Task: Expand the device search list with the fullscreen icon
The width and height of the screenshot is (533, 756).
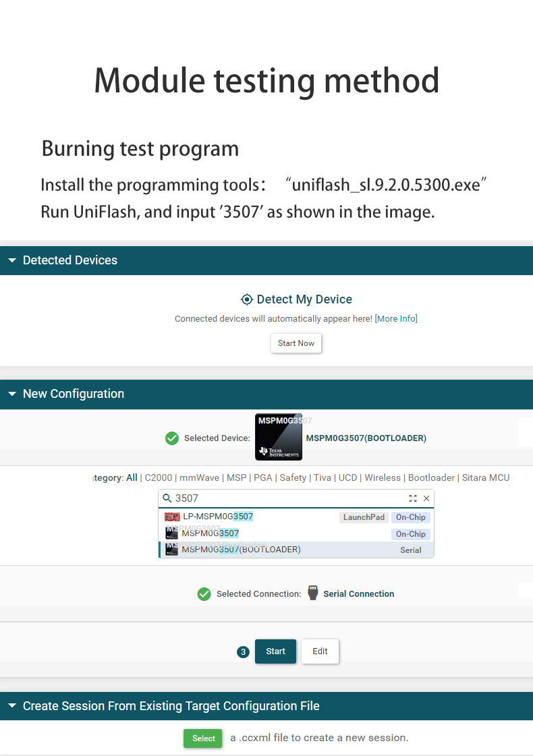Action: [x=413, y=498]
